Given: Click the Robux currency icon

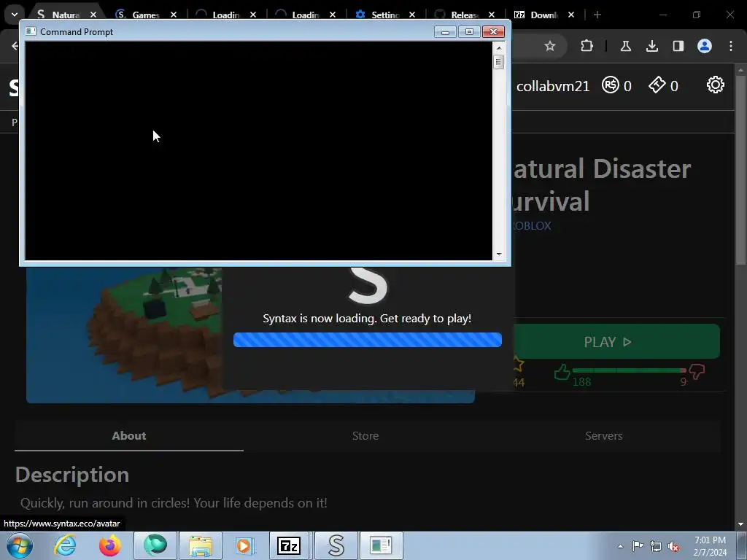Looking at the screenshot, I should pyautogui.click(x=611, y=85).
